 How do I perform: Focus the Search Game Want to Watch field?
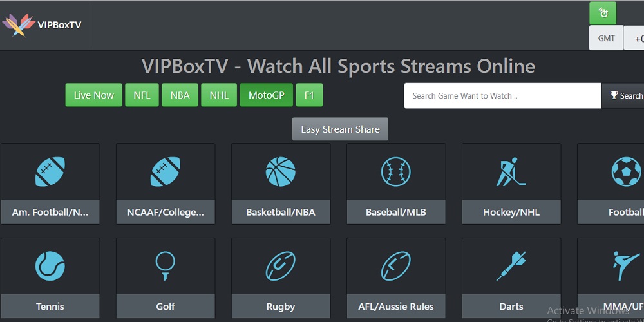coord(503,96)
